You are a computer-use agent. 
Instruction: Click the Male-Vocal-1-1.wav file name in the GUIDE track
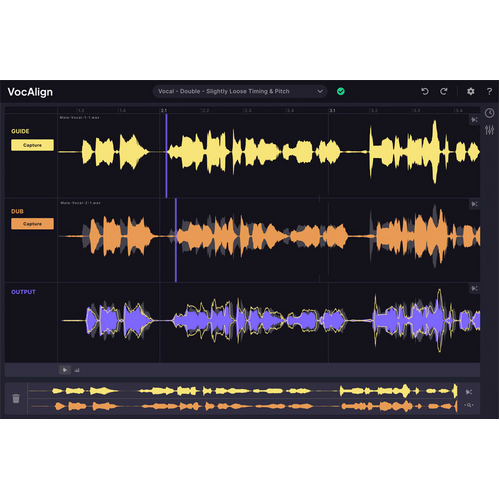[79, 117]
